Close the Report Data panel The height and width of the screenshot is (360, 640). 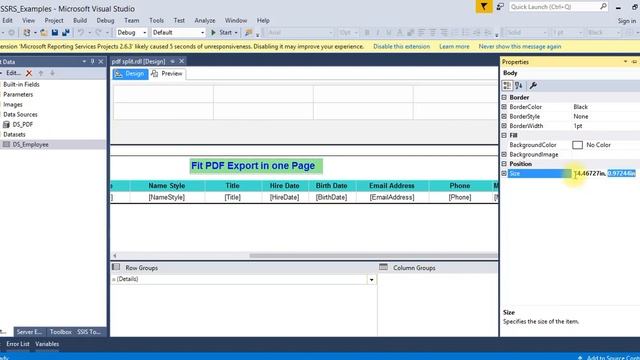(101, 62)
